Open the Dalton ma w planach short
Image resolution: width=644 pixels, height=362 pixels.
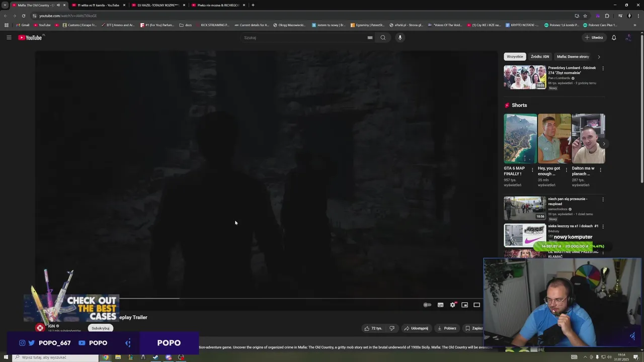(588, 138)
